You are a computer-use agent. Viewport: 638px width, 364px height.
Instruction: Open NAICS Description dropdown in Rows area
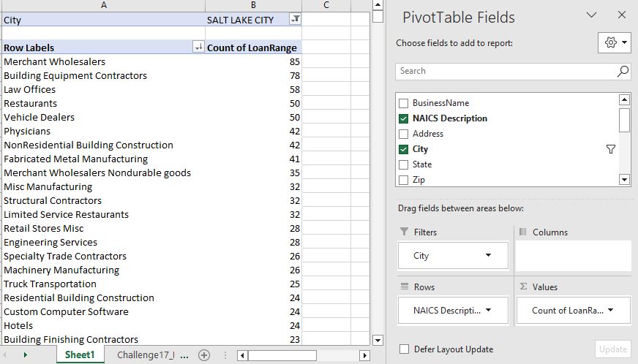coord(488,311)
